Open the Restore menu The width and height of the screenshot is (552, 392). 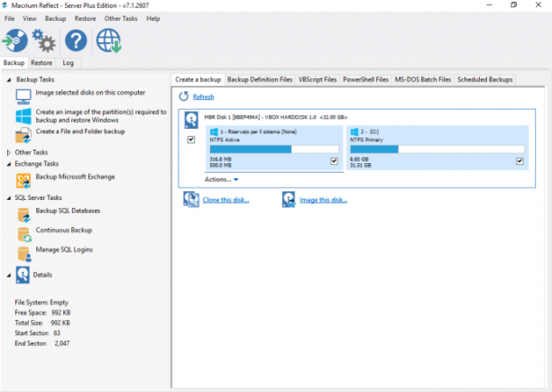(x=85, y=19)
